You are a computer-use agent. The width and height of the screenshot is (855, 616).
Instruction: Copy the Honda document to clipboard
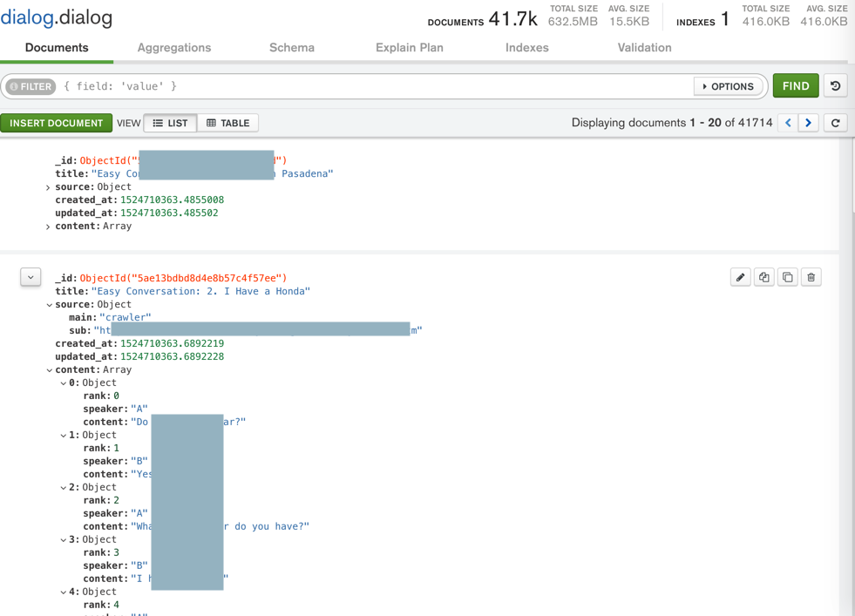pyautogui.click(x=764, y=277)
